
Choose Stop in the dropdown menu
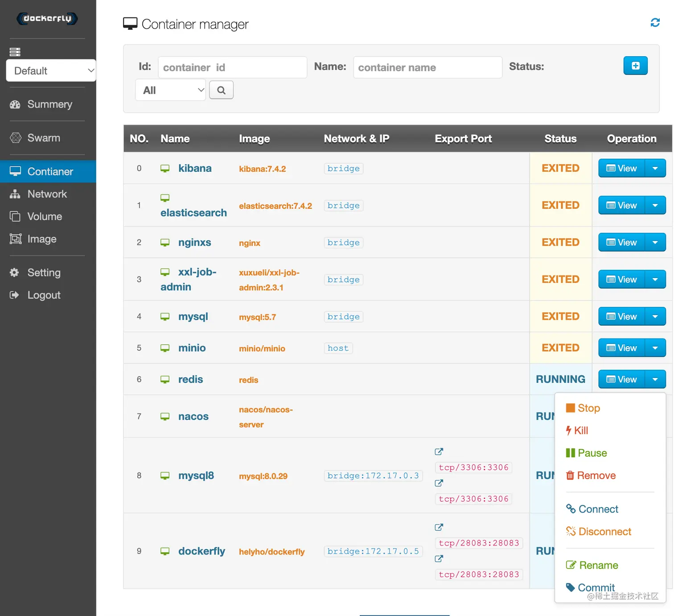583,408
